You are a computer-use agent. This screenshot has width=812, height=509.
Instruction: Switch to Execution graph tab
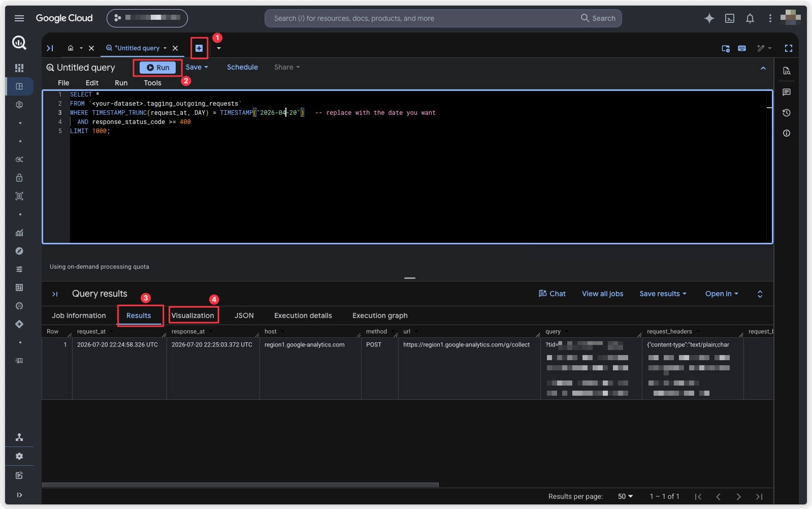click(380, 315)
